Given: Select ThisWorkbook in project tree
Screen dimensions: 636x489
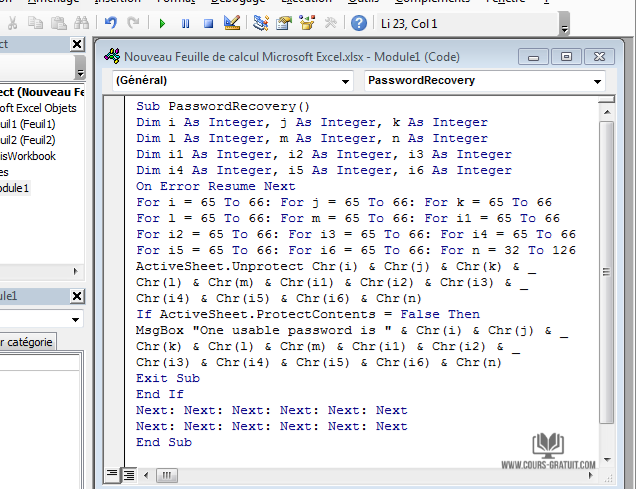Looking at the screenshot, I should tap(28, 156).
